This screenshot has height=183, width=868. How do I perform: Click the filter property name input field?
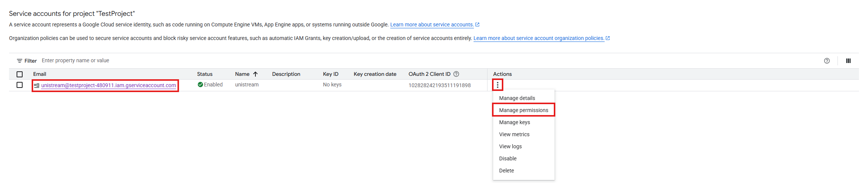(151, 60)
